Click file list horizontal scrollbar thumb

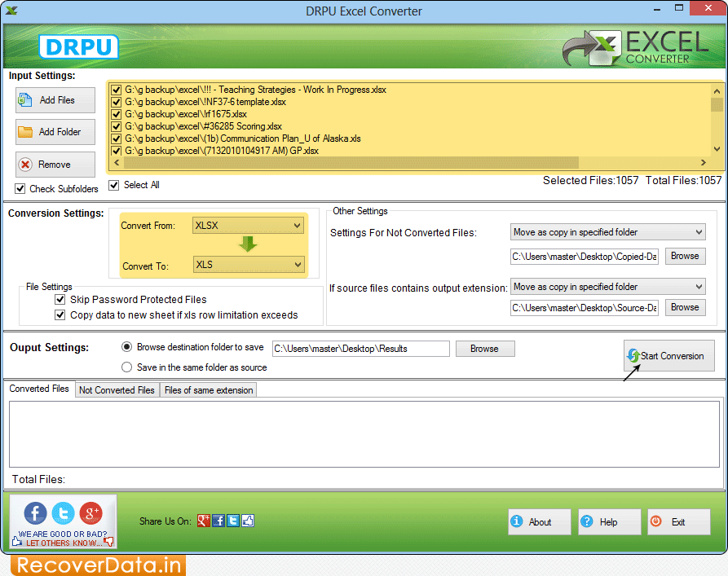351,162
